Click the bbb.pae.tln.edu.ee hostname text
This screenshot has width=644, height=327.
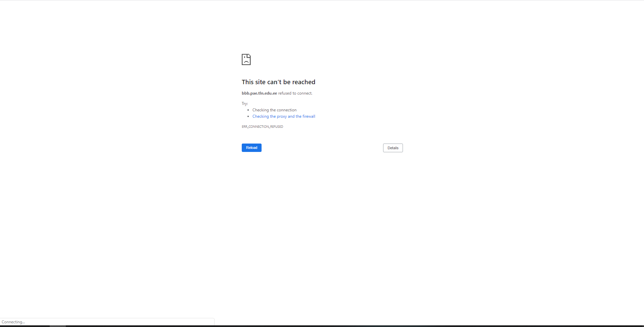pyautogui.click(x=259, y=93)
